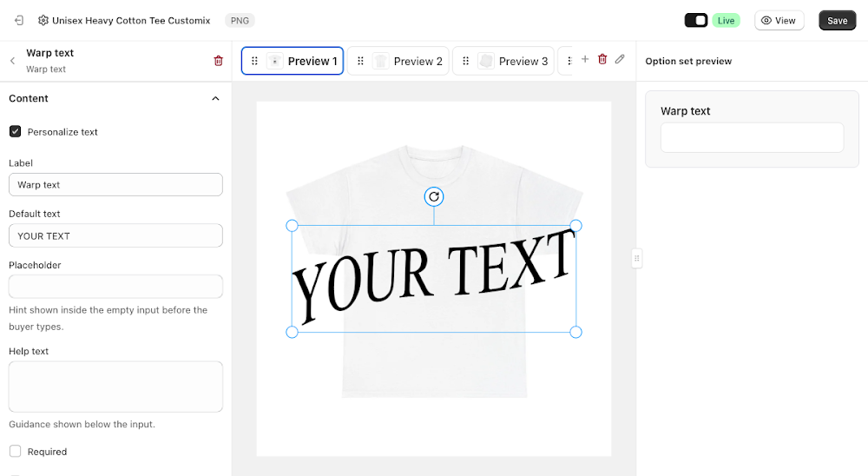The width and height of the screenshot is (868, 476).
Task: Grab Preview 1 drag handle dots
Action: point(254,61)
